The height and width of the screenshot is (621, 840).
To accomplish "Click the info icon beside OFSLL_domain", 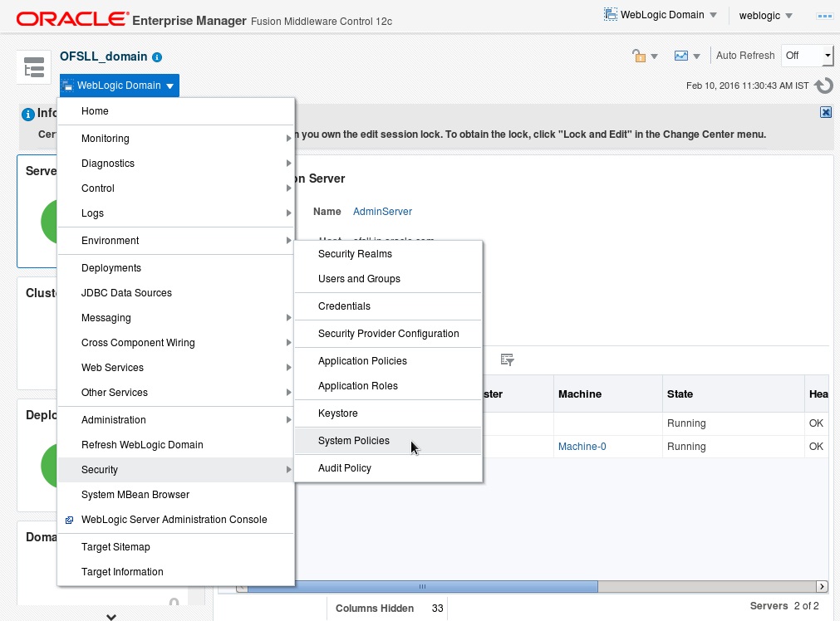I will click(157, 57).
